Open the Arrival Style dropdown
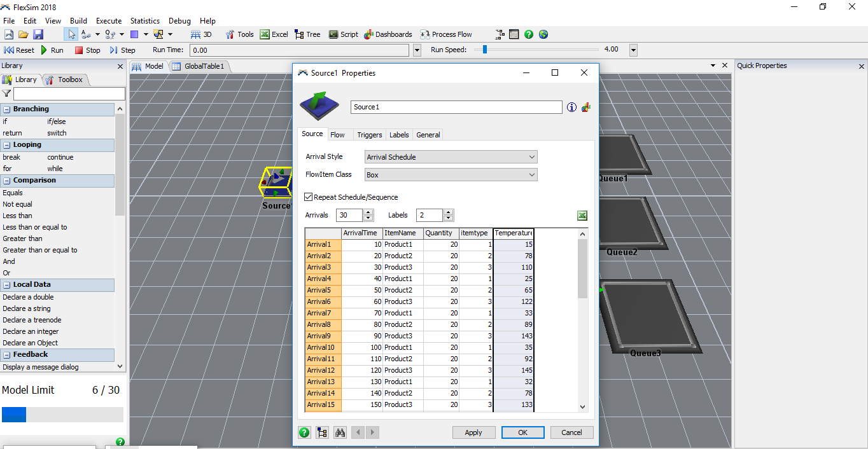 pos(451,157)
